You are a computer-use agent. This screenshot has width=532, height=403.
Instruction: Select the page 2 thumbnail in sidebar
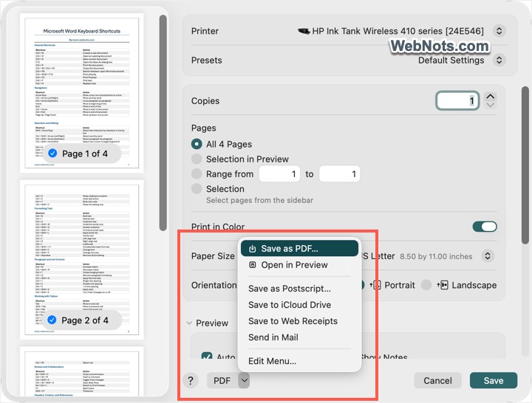(x=82, y=260)
